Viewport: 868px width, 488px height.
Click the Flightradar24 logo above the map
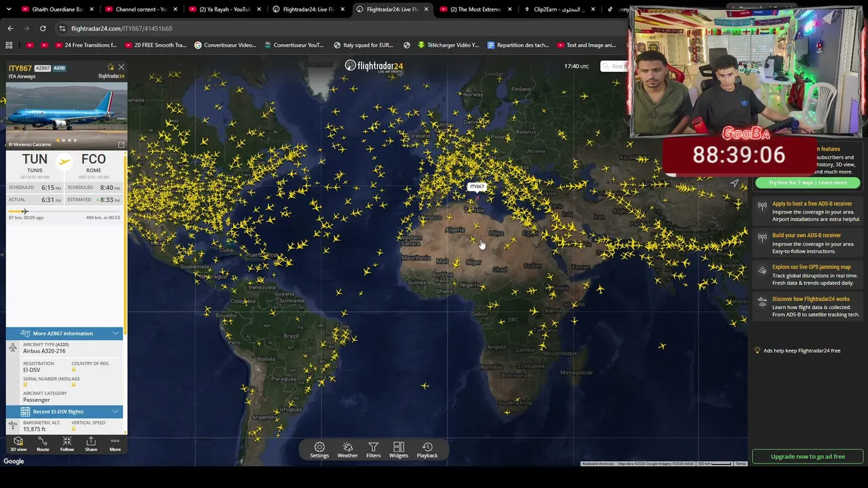click(x=374, y=66)
